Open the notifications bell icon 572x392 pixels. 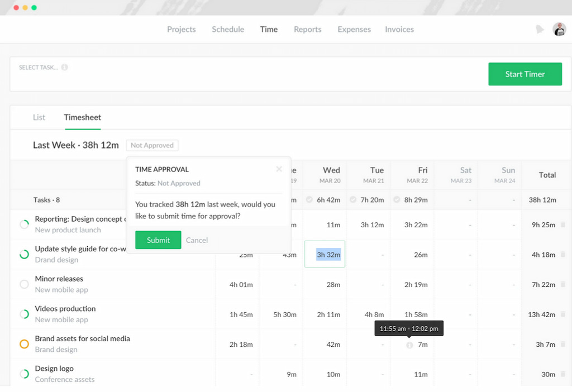pos(540,30)
